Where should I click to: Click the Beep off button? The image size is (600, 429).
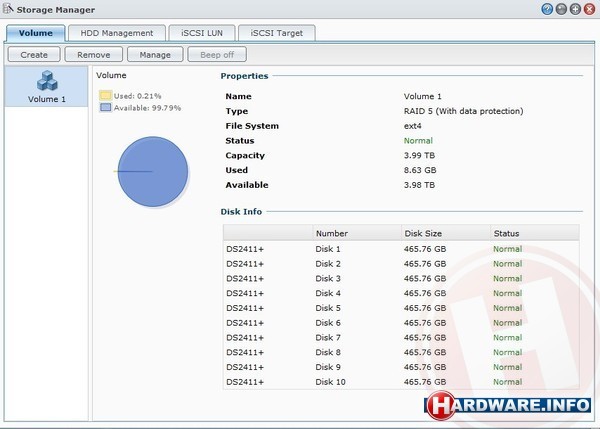217,55
